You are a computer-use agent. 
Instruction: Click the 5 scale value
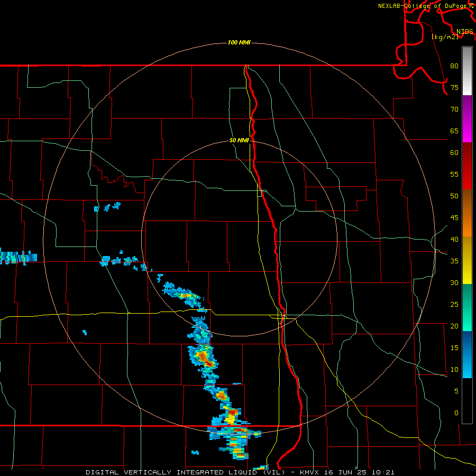[456, 391]
